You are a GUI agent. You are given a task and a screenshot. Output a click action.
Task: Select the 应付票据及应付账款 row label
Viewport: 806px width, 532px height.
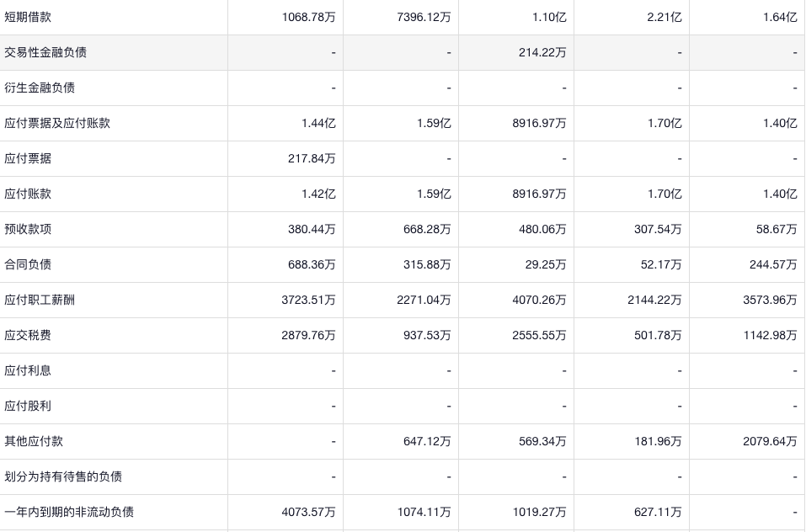pyautogui.click(x=57, y=123)
